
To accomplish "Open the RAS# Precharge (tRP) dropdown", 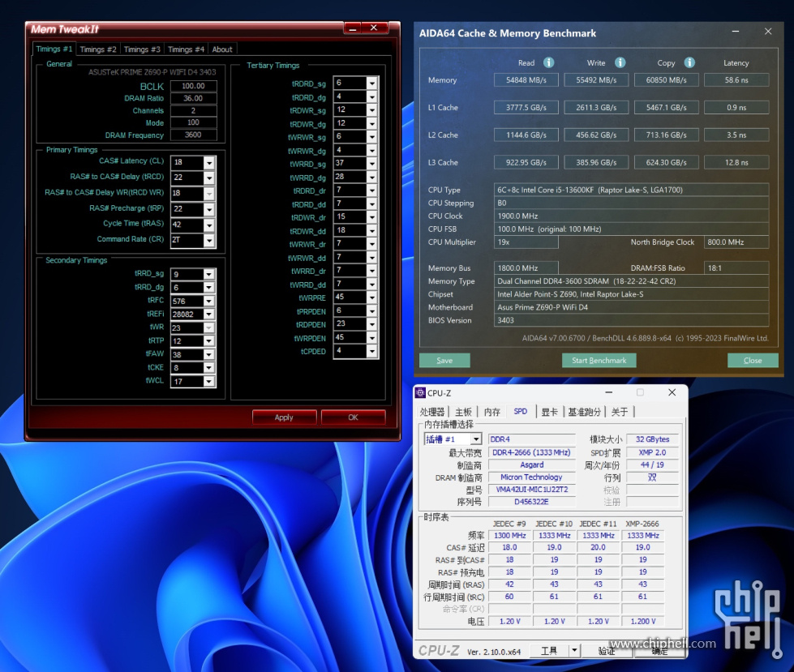I will [208, 209].
